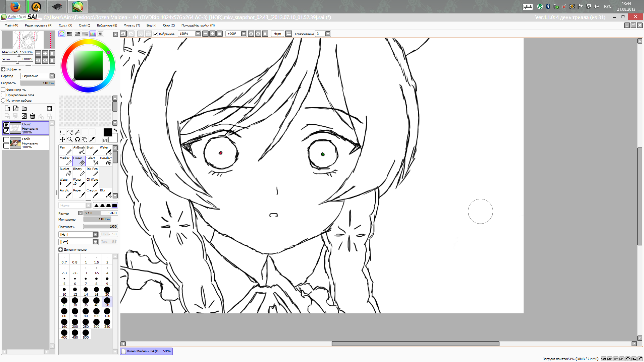Select the AirBrush tool

pos(79,150)
